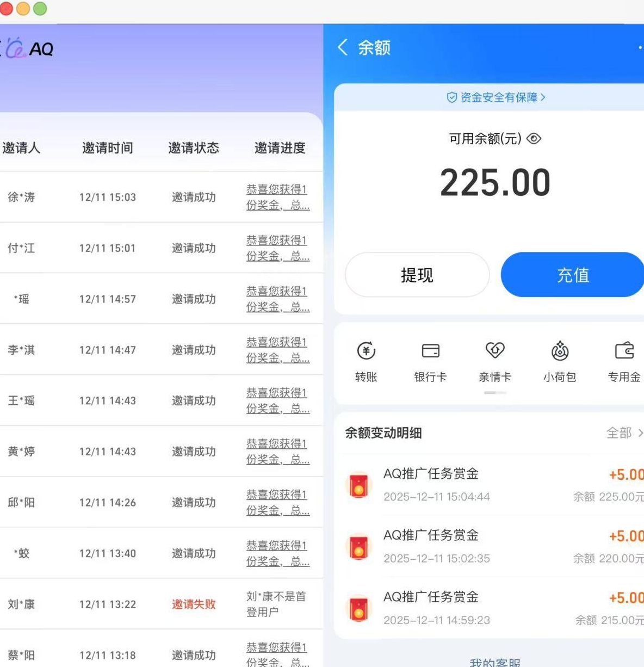644x667 pixels.
Task: Click the 小荷包 pouch icon
Action: pyautogui.click(x=560, y=351)
